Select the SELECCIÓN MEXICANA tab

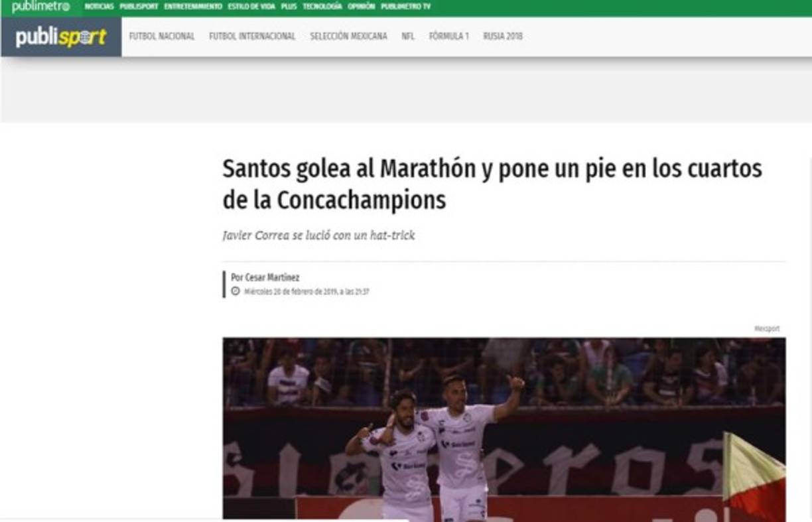(x=348, y=36)
